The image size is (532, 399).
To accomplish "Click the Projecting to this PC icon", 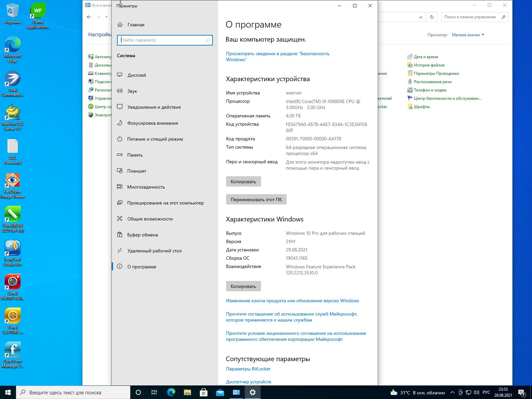I will 120,203.
